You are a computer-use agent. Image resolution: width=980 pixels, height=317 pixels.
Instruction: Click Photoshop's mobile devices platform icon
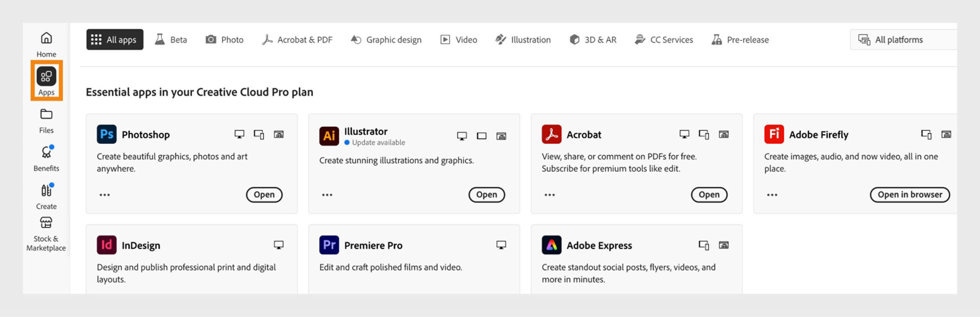[259, 134]
